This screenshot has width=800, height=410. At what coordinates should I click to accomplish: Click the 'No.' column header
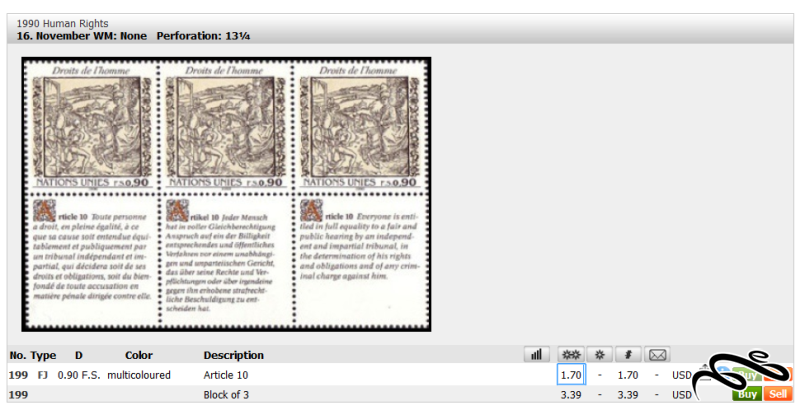click(17, 355)
